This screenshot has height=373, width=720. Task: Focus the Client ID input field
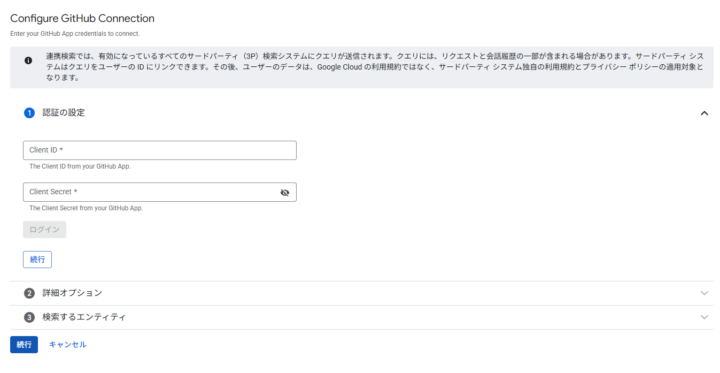tap(160, 150)
